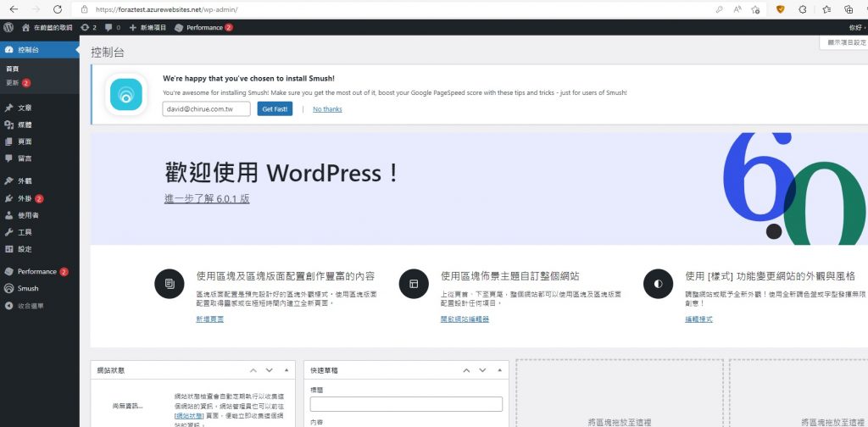Viewport: 868px width, 427px height.
Task: Move 快速草稿 panel up with arrow
Action: coord(467,370)
